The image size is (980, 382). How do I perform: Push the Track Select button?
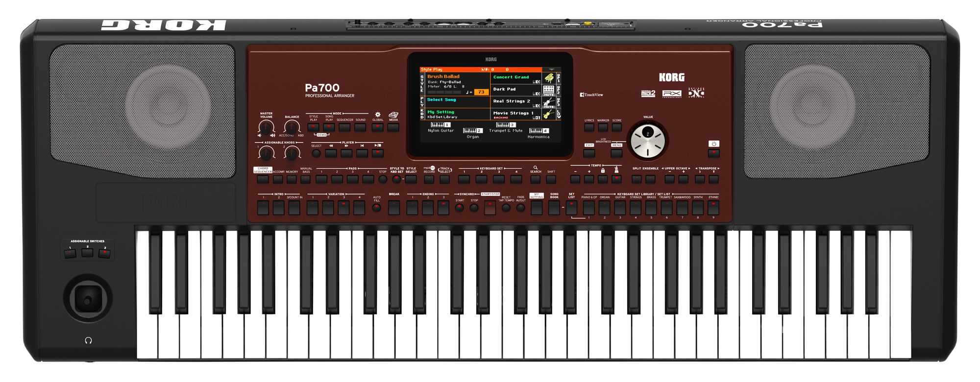click(444, 179)
